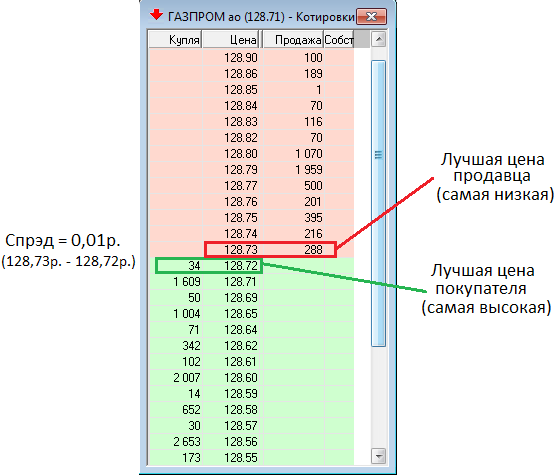Image resolution: width=556 pixels, height=475 pixels.
Task: Select price cell 128.90
Action: pyautogui.click(x=232, y=58)
